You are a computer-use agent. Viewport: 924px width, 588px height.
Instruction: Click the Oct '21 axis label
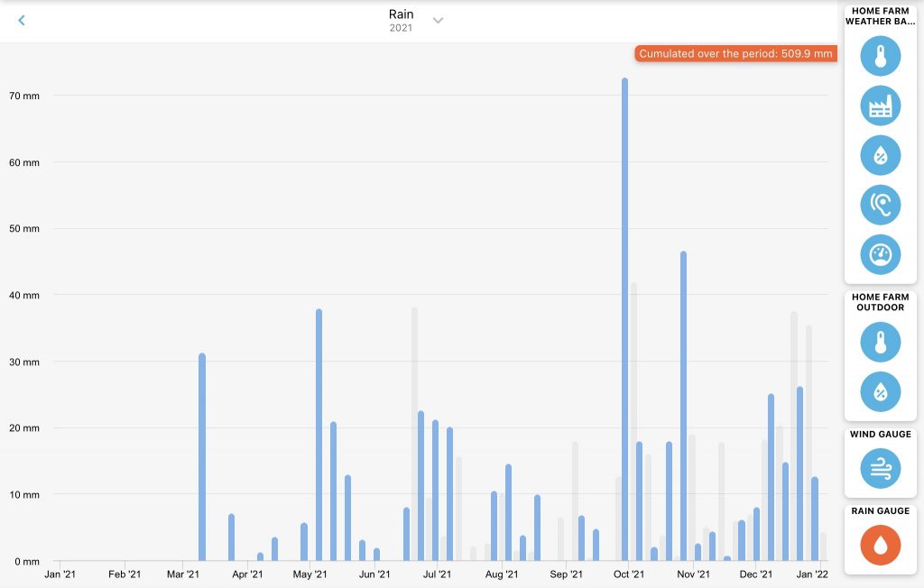629,574
